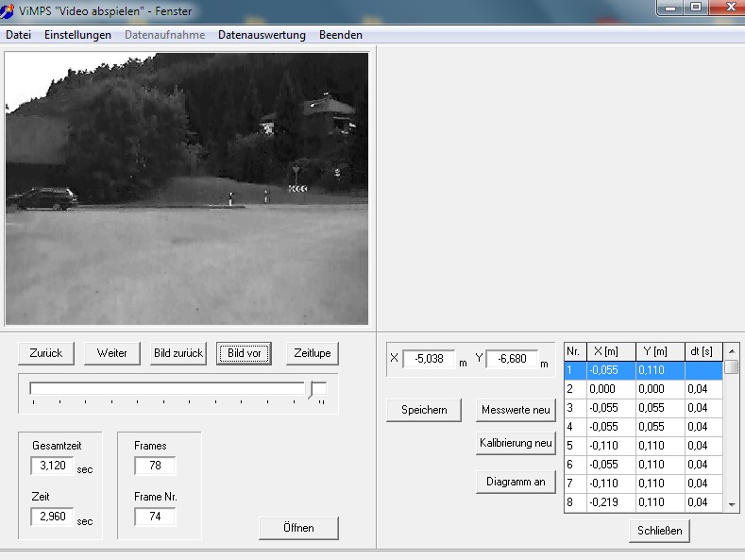This screenshot has width=745, height=560.
Task: Open the Einstellungen menu
Action: pos(78,35)
